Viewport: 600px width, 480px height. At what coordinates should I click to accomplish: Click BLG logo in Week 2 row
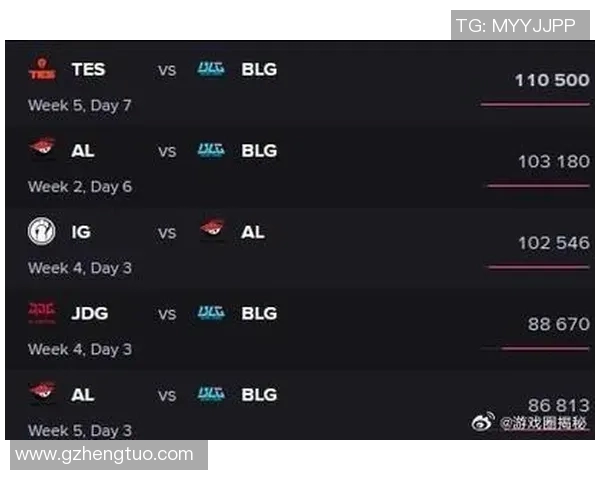(x=212, y=150)
